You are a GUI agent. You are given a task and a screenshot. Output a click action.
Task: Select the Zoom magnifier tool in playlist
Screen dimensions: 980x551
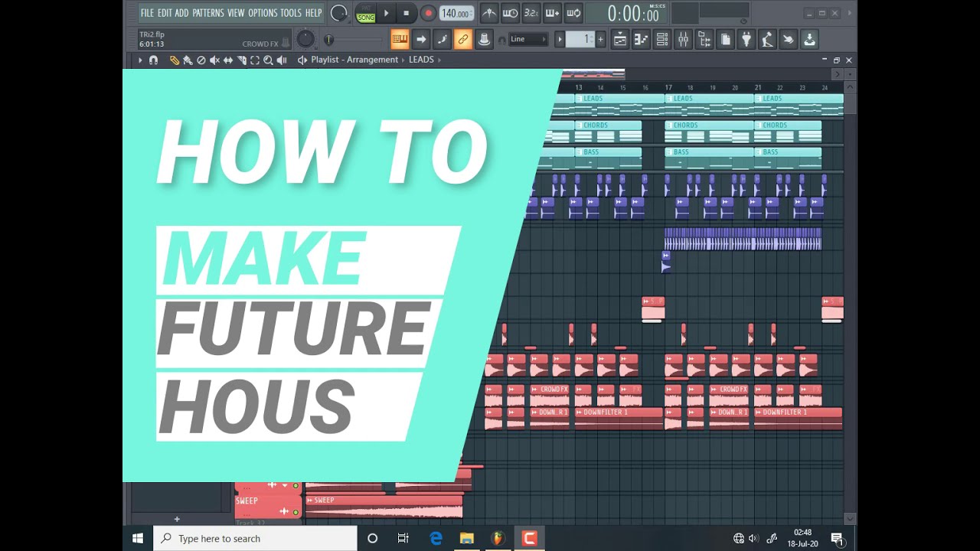click(x=268, y=60)
